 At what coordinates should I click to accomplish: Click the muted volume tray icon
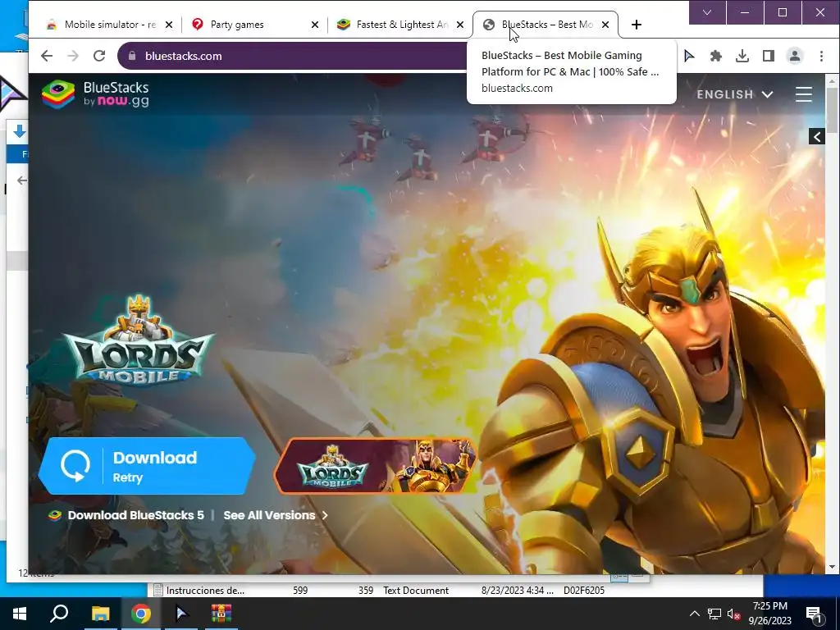click(733, 614)
